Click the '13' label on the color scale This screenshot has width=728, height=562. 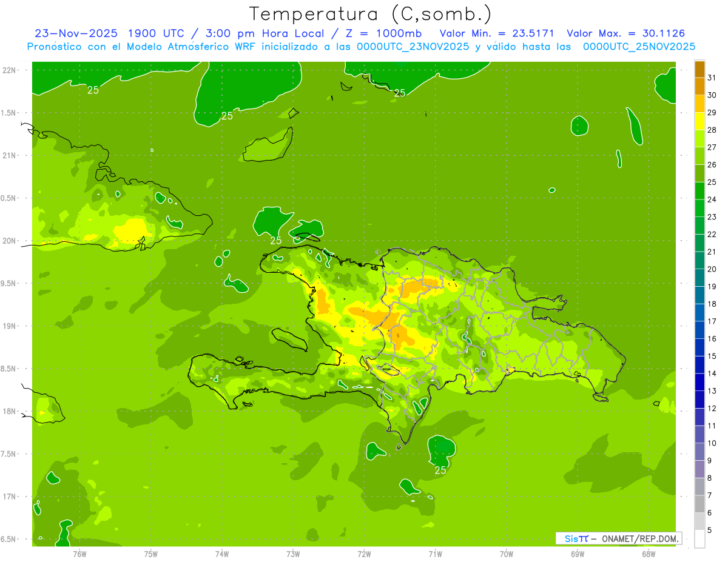(712, 391)
